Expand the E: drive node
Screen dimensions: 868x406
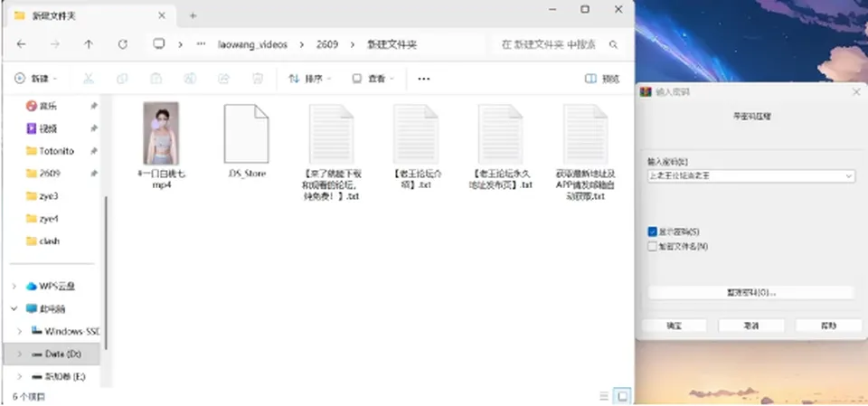20,377
